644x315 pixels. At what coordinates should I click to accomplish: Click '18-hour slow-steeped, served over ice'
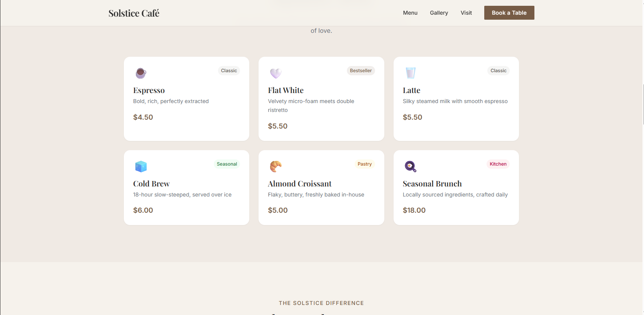click(182, 195)
